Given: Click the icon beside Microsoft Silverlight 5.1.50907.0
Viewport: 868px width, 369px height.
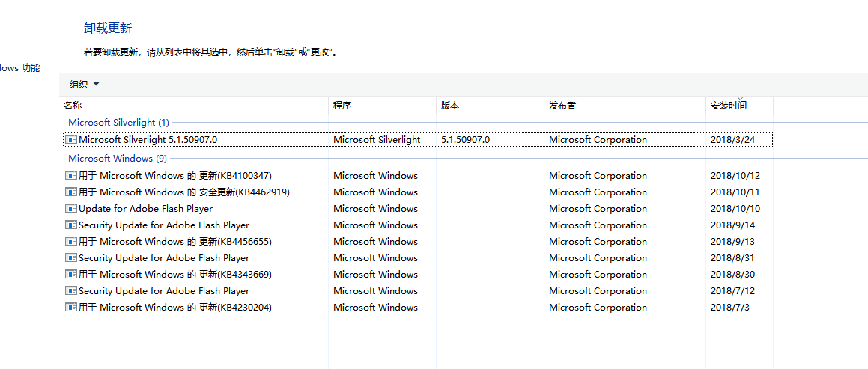Looking at the screenshot, I should pos(71,140).
